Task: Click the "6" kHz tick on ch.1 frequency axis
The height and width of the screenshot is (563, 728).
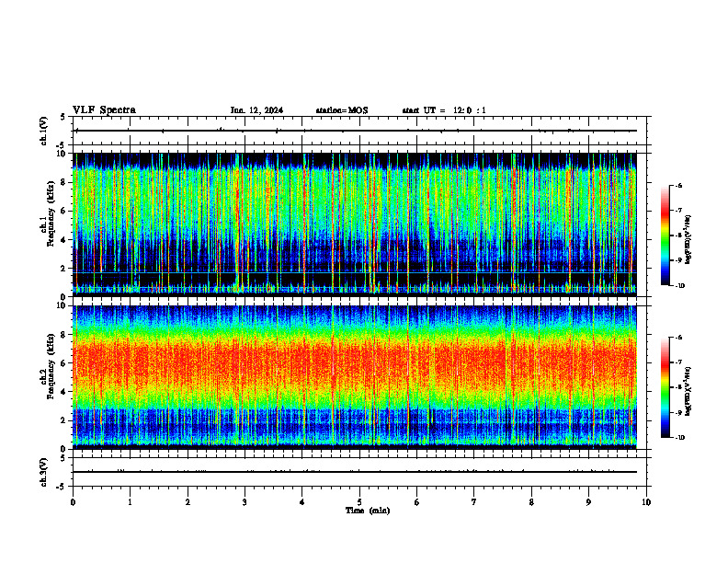Action: coord(65,211)
